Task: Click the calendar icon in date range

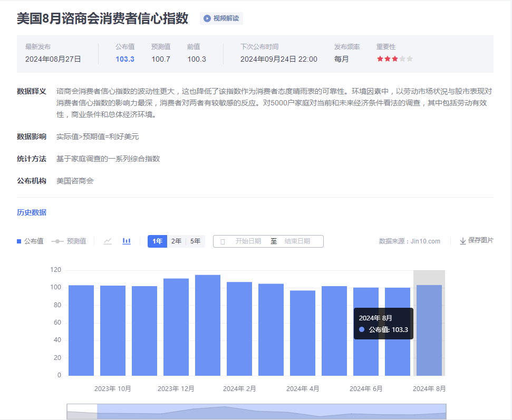Action: pos(223,241)
